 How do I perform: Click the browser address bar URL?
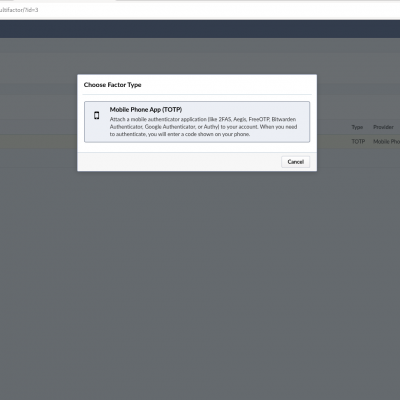click(x=19, y=10)
